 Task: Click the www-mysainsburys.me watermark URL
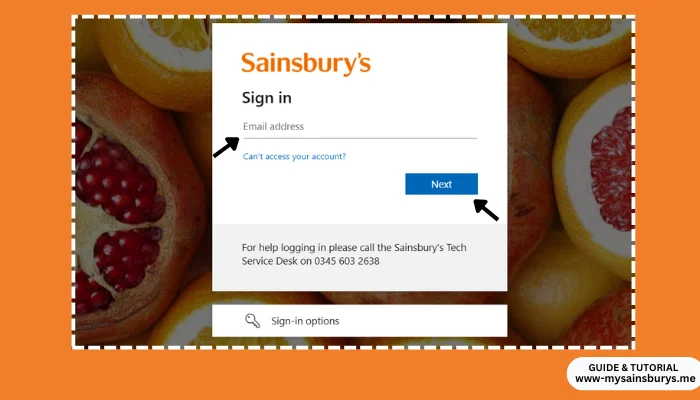point(635,379)
